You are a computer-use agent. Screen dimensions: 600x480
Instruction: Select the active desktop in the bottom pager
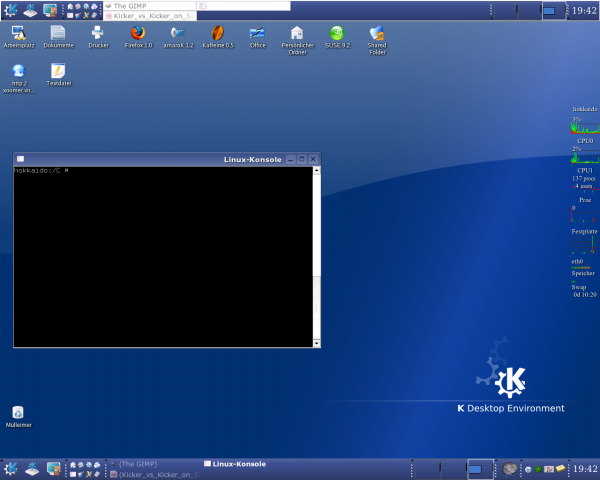[480, 469]
